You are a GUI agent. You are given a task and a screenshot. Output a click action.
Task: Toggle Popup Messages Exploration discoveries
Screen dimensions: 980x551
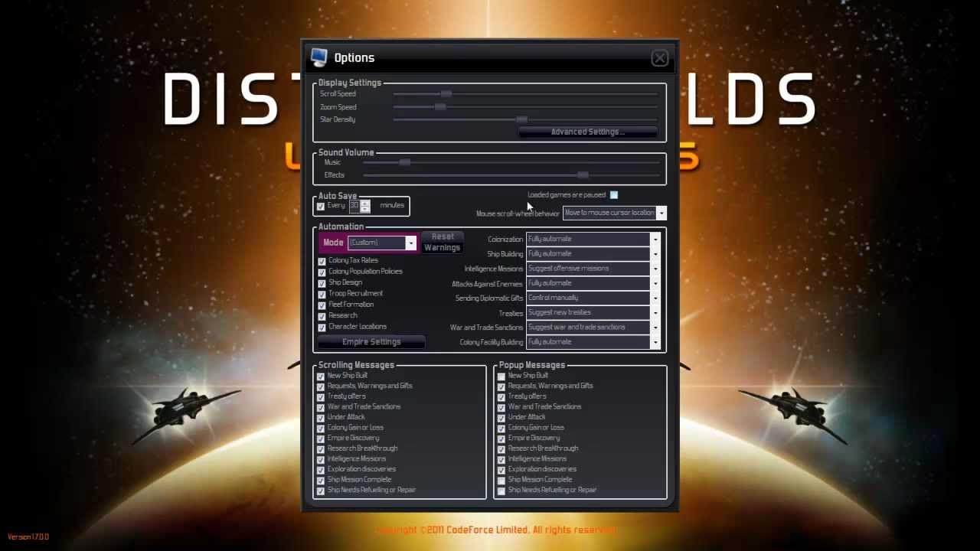point(501,470)
